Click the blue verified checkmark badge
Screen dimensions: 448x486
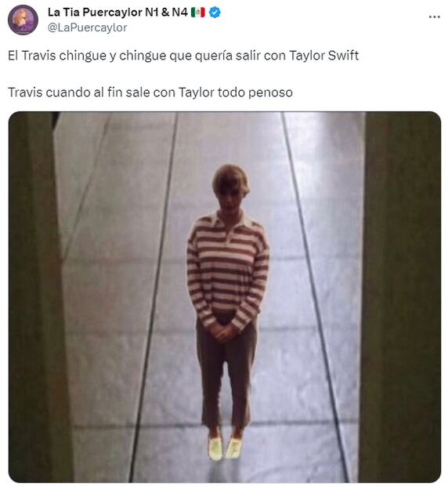215,13
